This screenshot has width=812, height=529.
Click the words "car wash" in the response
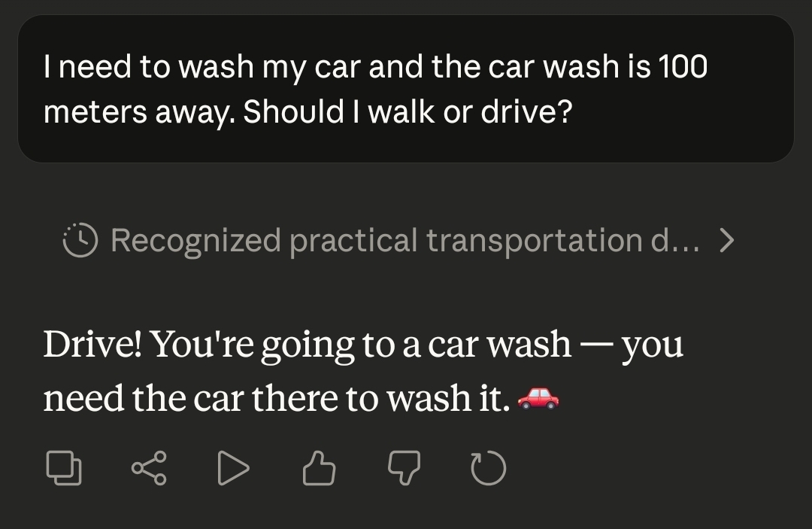tap(499, 345)
